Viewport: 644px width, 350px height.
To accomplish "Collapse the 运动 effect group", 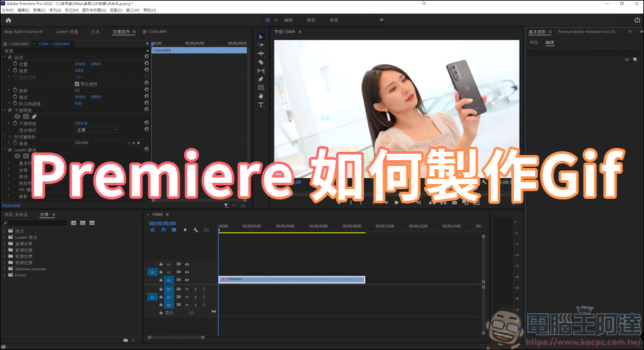I will 5,57.
